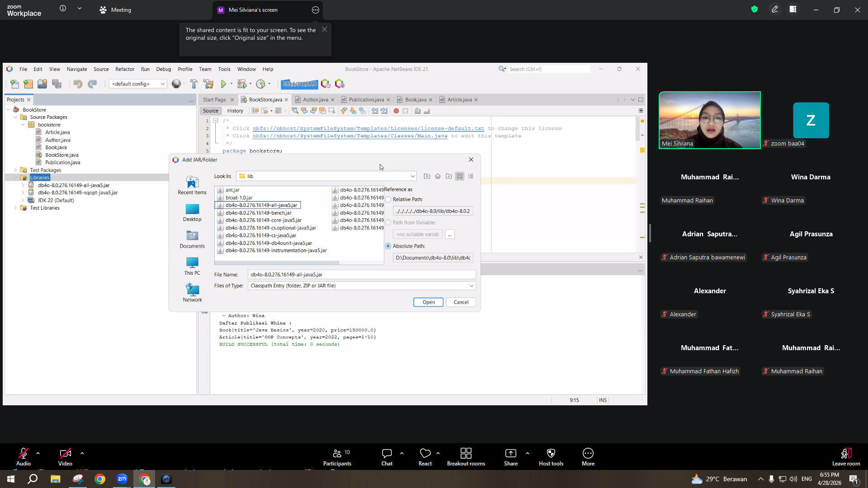Open Recent Items in dialog sidebar

tap(192, 185)
